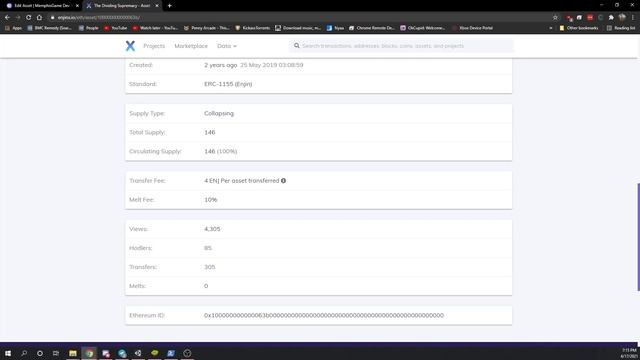
Task: Expand the Other bookmarks folder
Action: [578, 28]
